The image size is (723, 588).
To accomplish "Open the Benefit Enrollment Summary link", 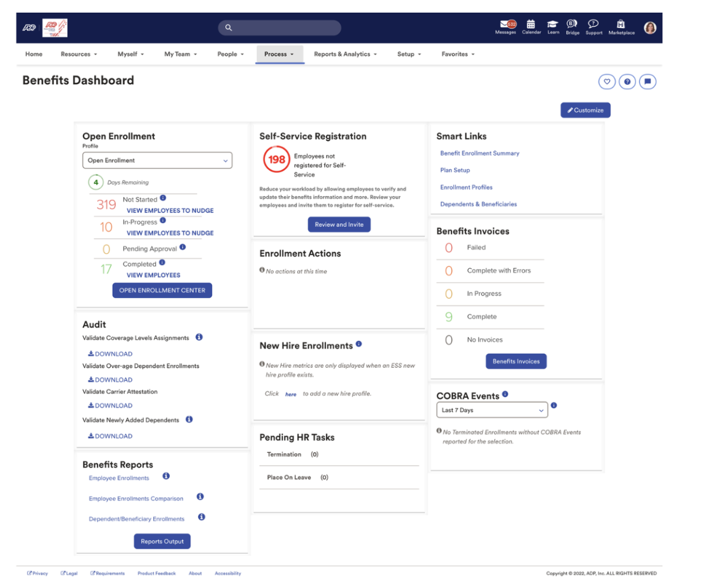I will (479, 153).
